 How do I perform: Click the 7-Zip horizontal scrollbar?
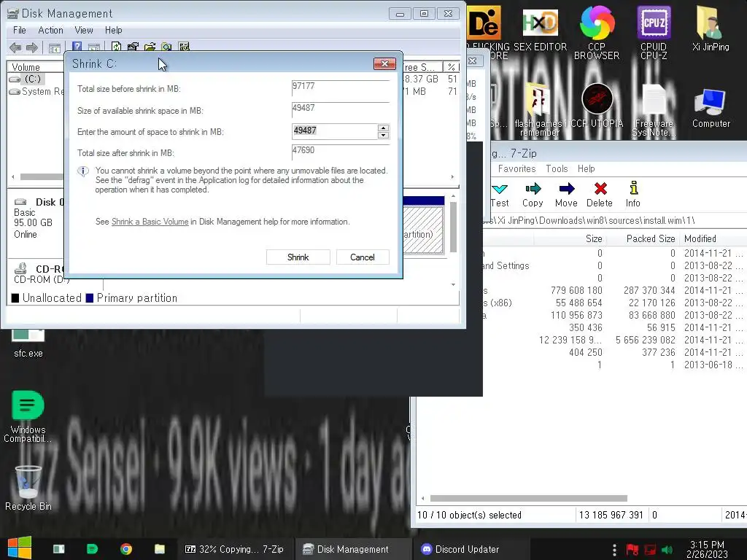(528, 499)
